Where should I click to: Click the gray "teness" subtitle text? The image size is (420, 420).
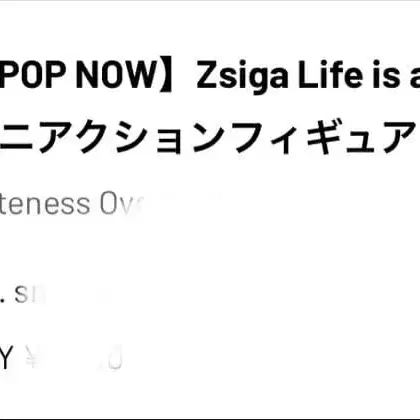coord(45,203)
